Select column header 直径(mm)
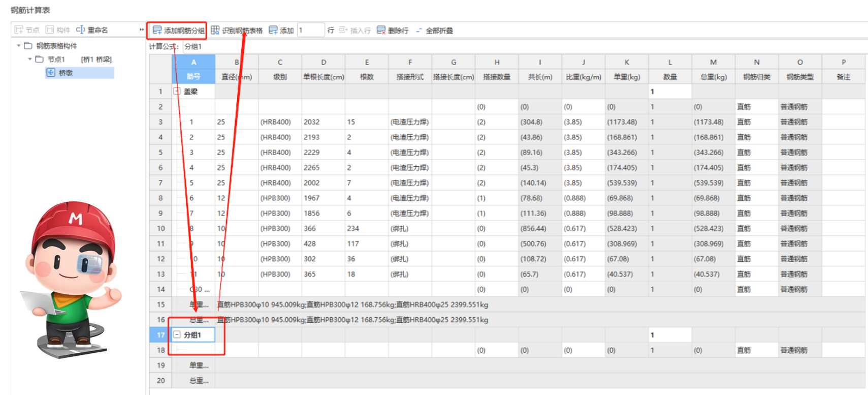Viewport: 868px width, 395px height. coord(237,77)
